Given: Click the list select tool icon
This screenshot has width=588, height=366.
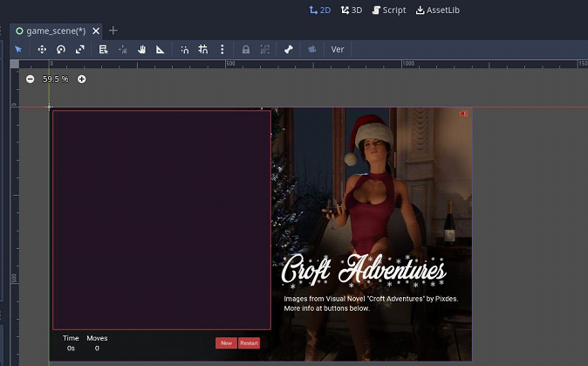Looking at the screenshot, I should [103, 49].
